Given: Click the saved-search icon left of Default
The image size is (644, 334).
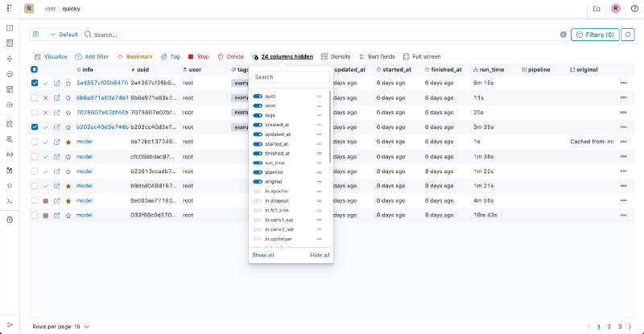Looking at the screenshot, I should coord(36,35).
